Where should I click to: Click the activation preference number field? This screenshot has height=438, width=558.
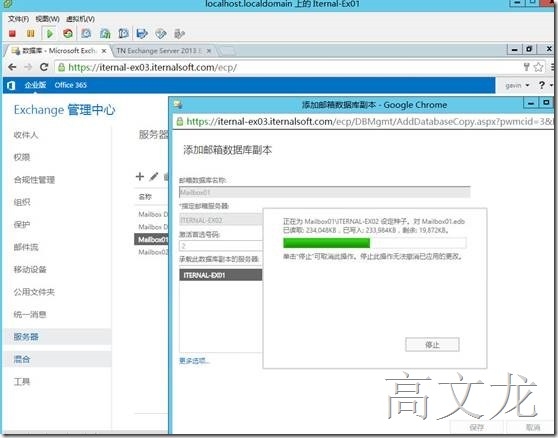point(221,246)
